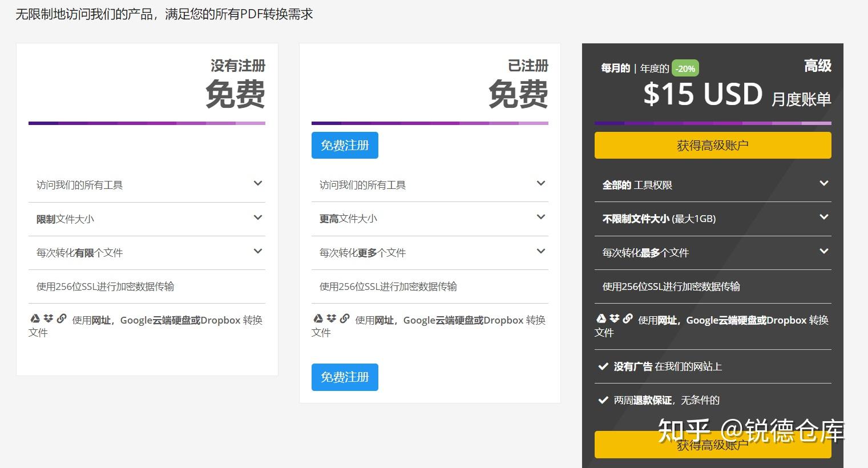Click the $15 USD price text
This screenshot has width=868, height=468.
click(703, 94)
